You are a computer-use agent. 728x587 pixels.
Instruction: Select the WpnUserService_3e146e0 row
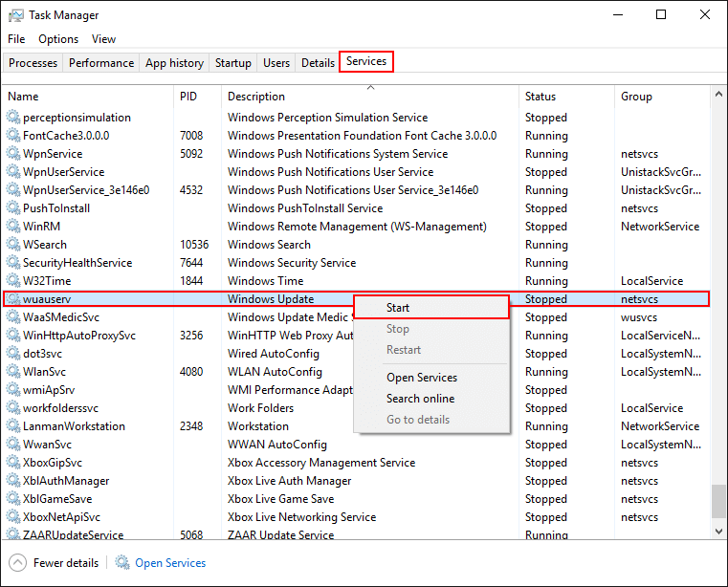click(x=356, y=190)
